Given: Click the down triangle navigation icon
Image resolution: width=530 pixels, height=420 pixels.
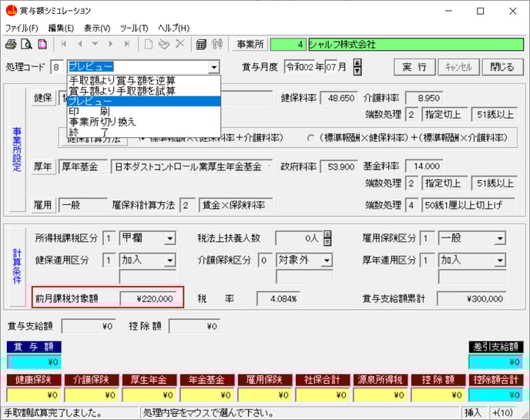Looking at the screenshot, I should [x=95, y=44].
